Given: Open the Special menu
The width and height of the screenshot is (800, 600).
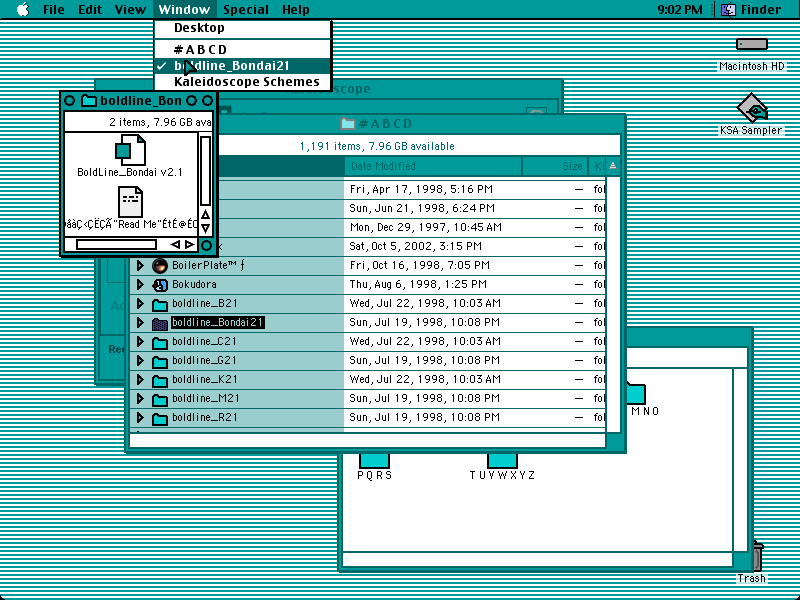Looking at the screenshot, I should pos(246,9).
